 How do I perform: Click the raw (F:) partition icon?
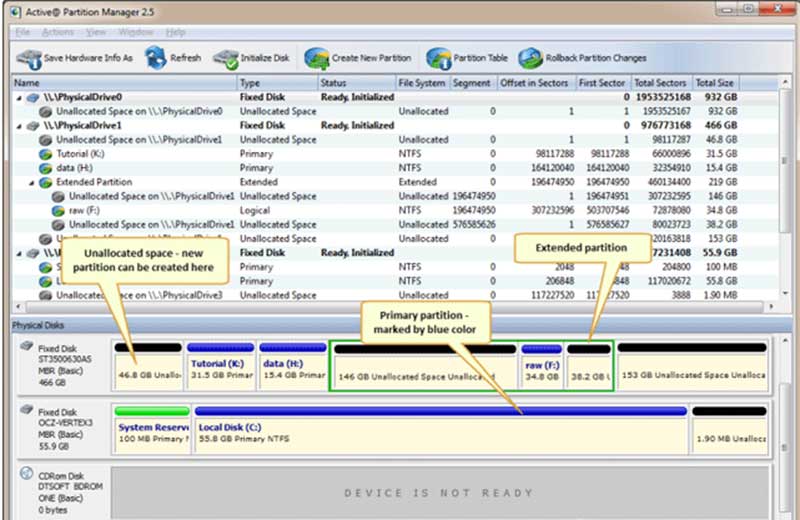[58, 211]
